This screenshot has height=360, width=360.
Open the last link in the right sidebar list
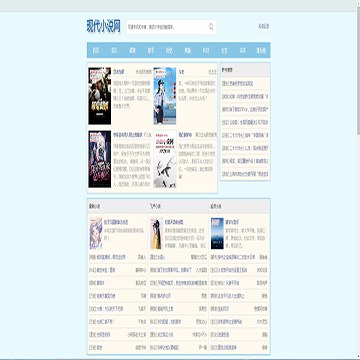point(245,174)
